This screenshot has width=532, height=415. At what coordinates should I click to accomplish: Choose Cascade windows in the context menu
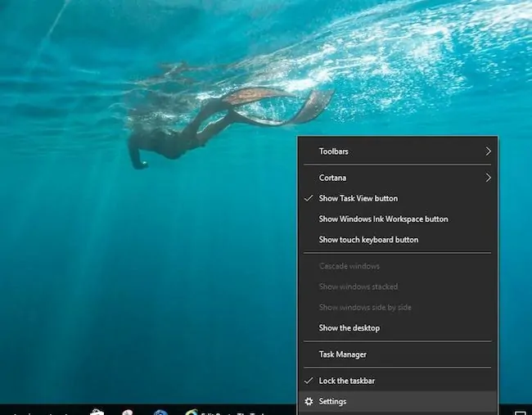397,266
